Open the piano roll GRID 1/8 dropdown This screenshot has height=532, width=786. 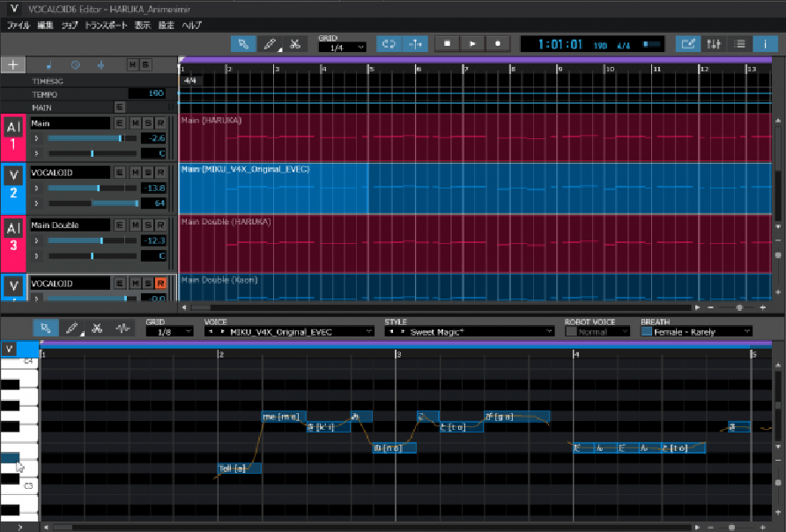(x=169, y=332)
